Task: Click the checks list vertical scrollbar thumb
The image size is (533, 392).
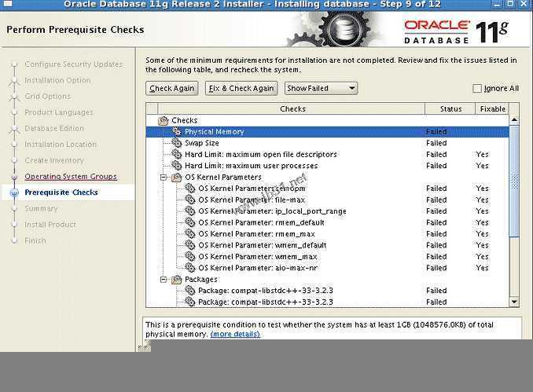Action: pos(514,181)
